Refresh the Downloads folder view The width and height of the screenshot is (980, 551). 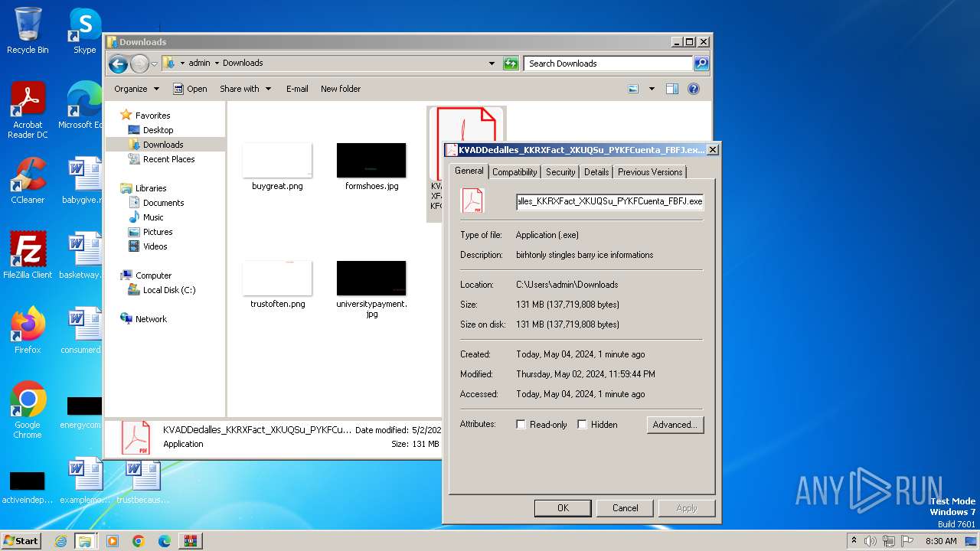tap(511, 64)
